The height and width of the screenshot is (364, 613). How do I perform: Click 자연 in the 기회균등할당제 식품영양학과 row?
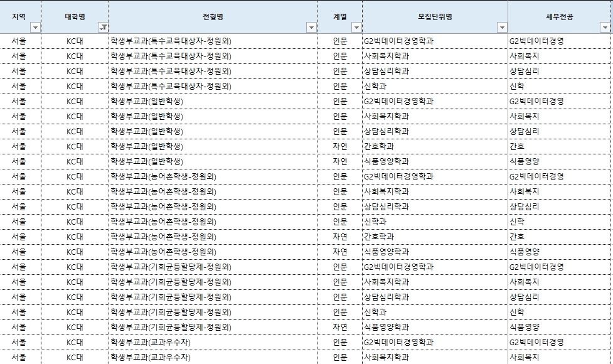pos(339,327)
